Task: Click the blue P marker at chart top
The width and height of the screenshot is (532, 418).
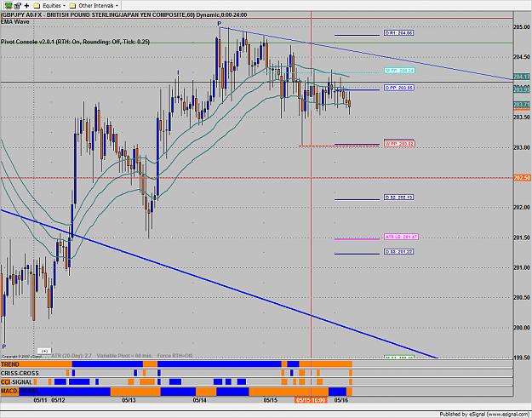Action: 219,24
